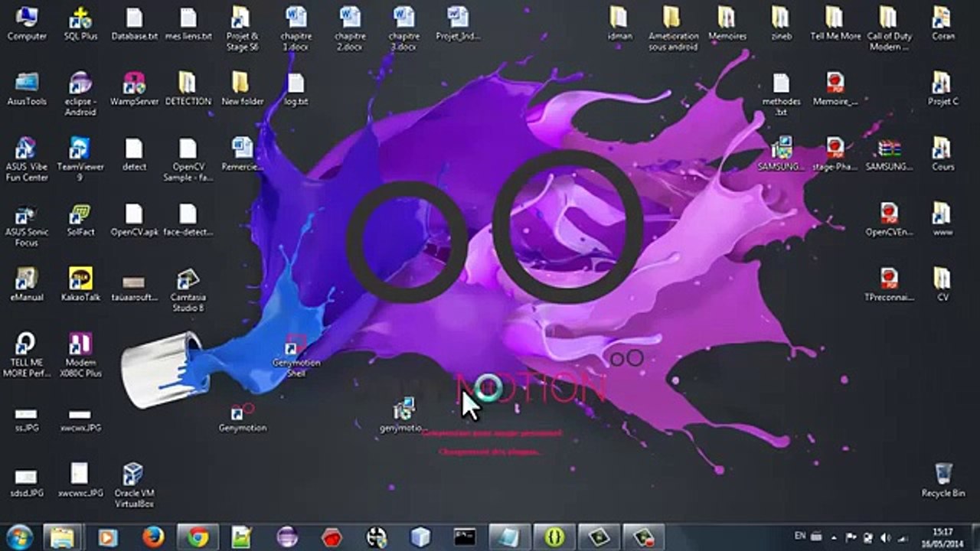Select the Projet_Ind Word document

click(x=457, y=24)
